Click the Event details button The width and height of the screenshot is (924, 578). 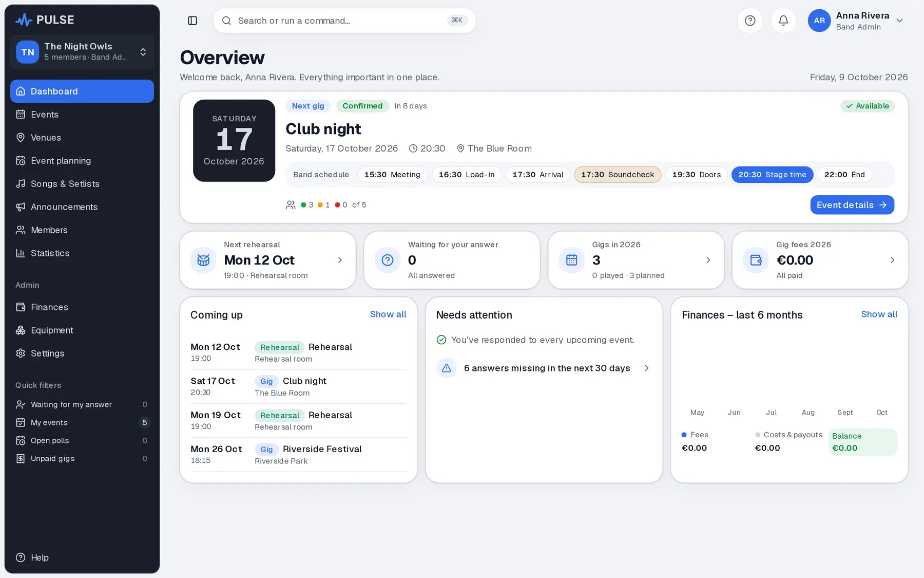click(x=852, y=205)
